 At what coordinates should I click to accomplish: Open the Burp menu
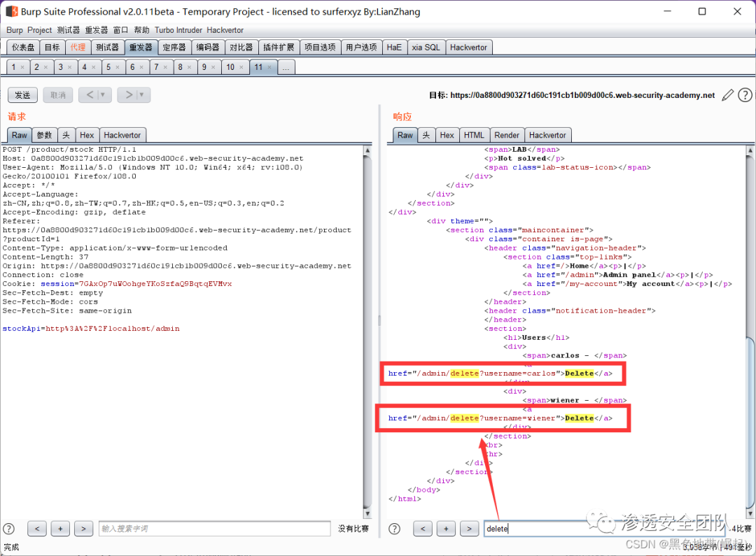point(15,30)
